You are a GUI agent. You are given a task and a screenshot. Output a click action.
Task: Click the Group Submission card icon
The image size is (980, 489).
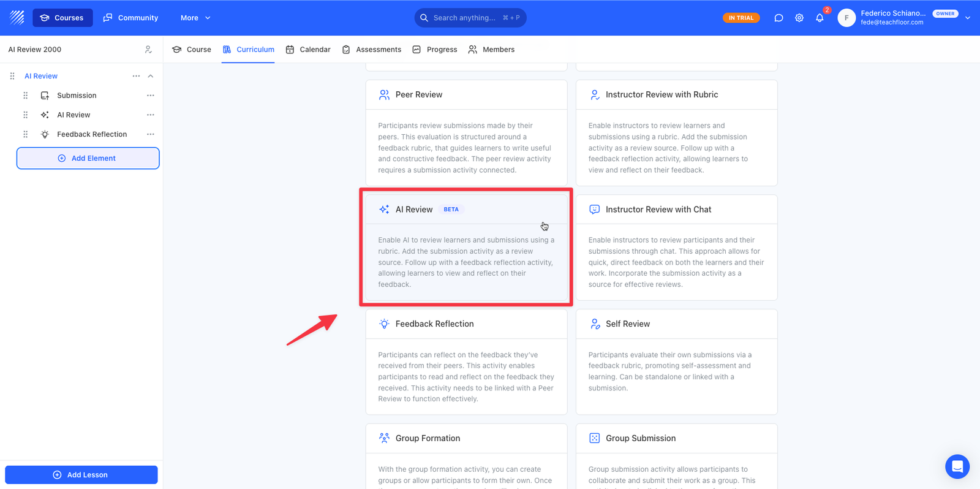pos(595,438)
